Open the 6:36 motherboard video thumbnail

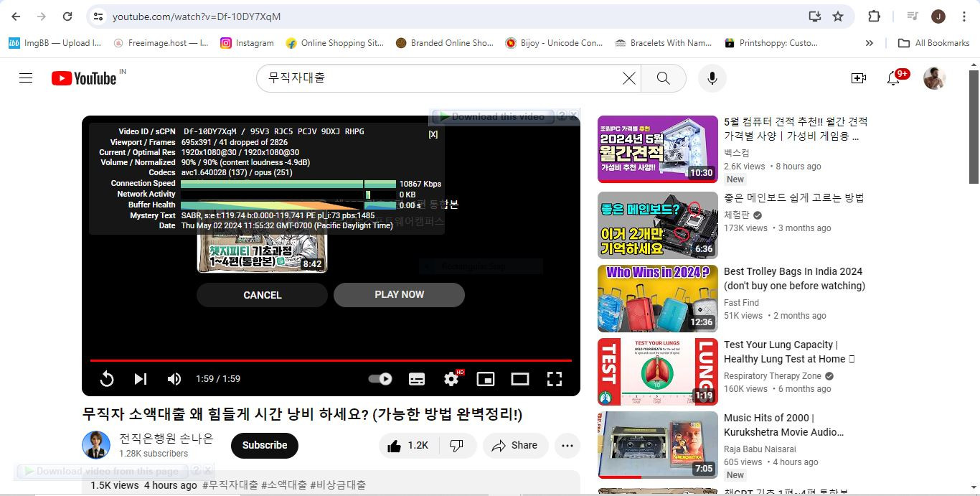(657, 225)
